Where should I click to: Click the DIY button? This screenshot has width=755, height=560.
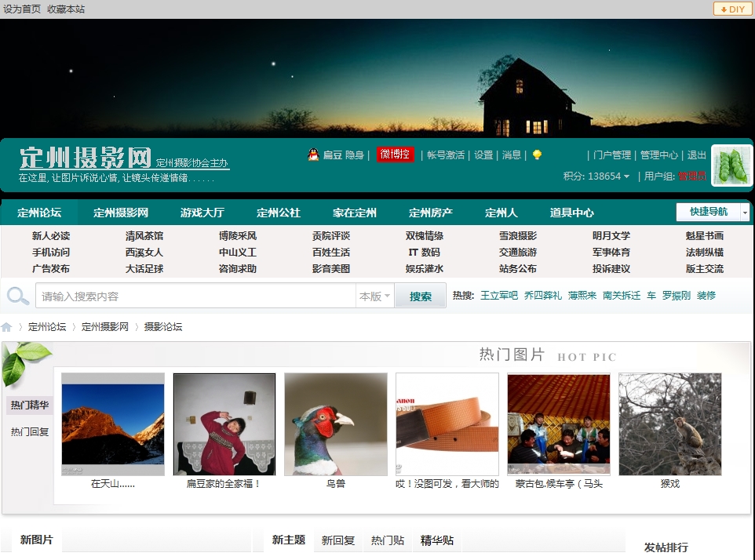[732, 9]
